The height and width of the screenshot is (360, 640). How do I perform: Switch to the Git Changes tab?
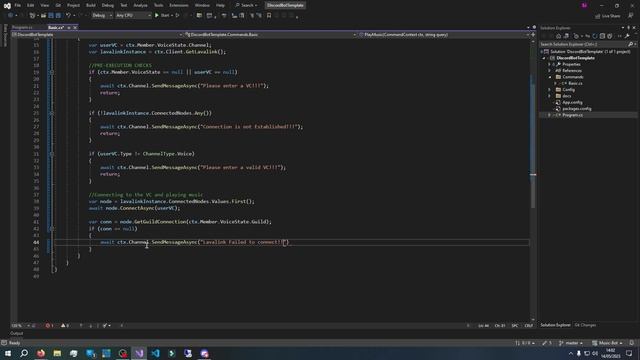point(585,325)
